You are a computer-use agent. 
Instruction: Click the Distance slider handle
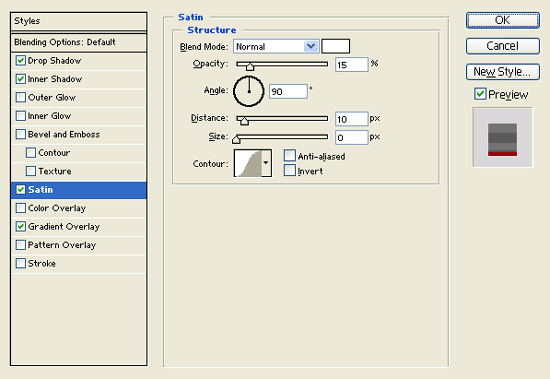click(244, 121)
